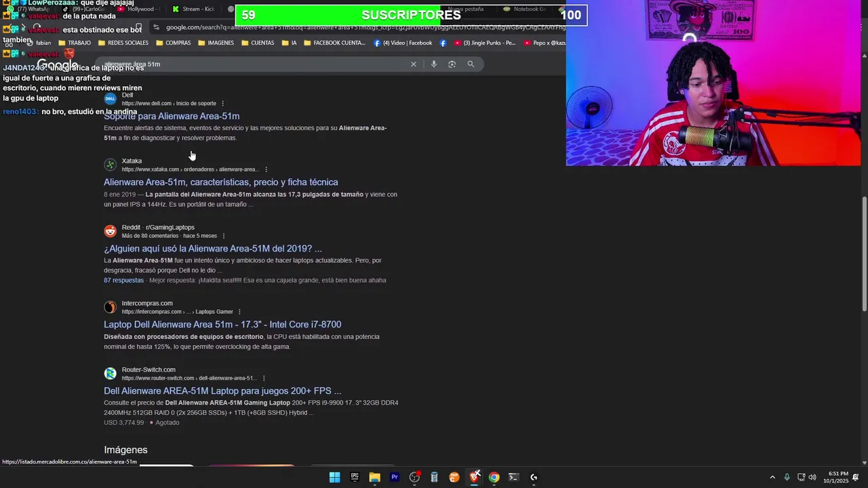Open Google Chrome from the taskbar
The width and height of the screenshot is (868, 488).
click(x=494, y=477)
